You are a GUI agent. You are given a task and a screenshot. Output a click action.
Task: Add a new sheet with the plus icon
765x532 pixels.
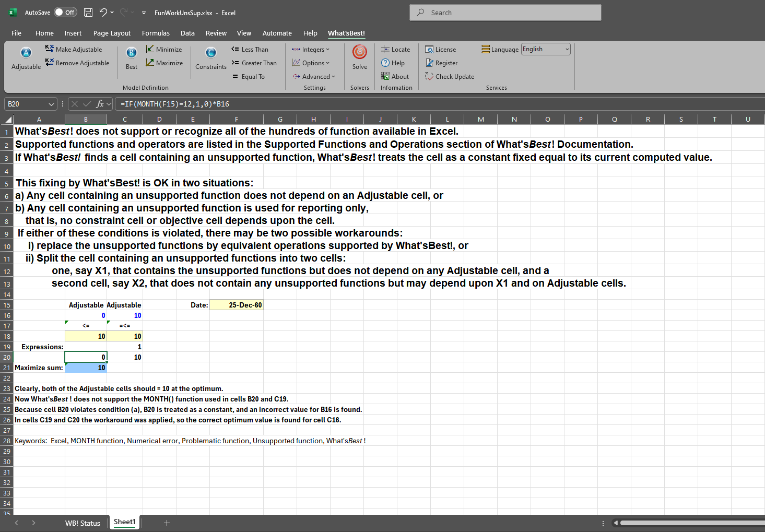coord(167,523)
